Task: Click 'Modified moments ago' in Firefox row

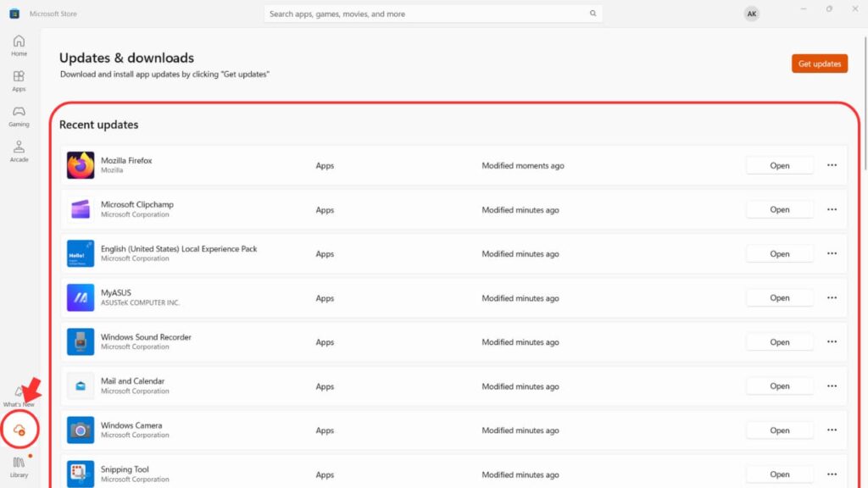Action: (x=522, y=165)
